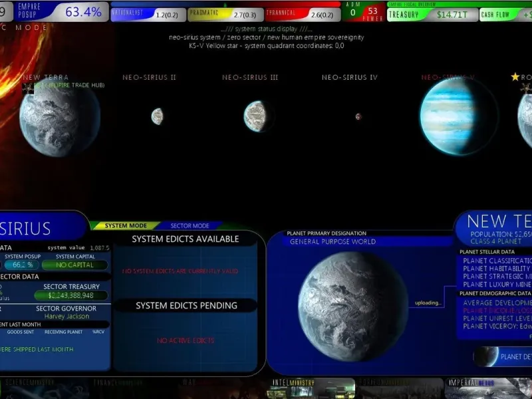Click the 'Goods Sent' column header

point(21,332)
